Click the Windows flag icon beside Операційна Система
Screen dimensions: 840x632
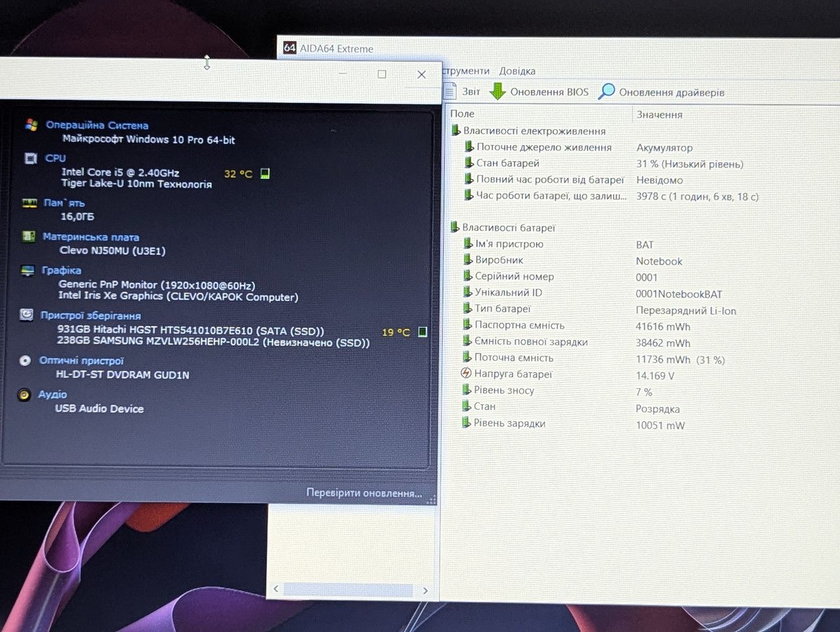[x=31, y=125]
